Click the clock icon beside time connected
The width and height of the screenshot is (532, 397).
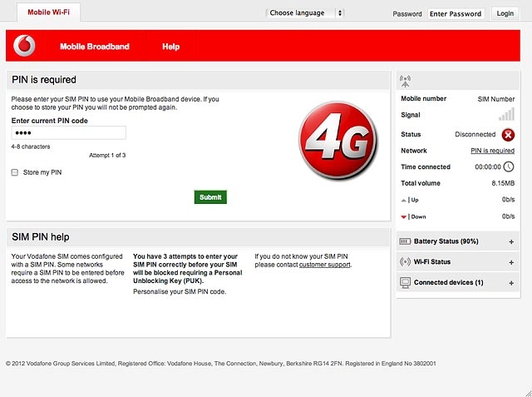click(508, 166)
